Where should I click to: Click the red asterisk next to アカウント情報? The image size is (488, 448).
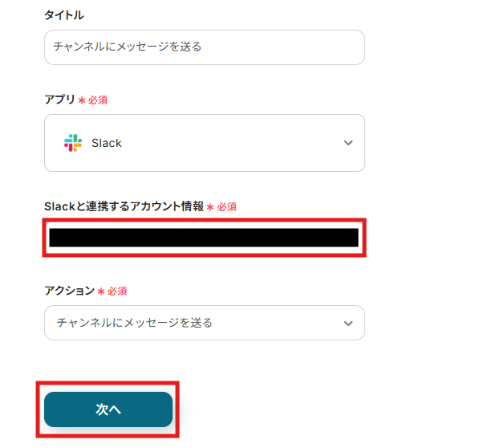click(x=210, y=207)
